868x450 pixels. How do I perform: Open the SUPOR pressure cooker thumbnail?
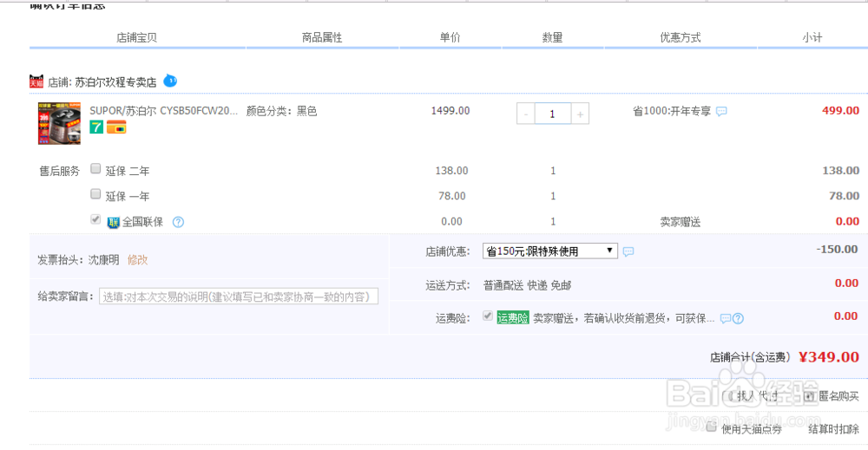pos(59,123)
